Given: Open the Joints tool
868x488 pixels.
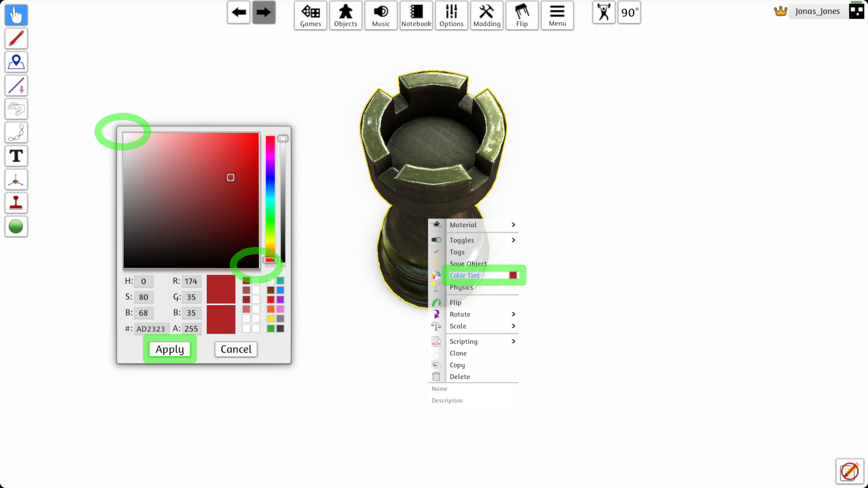Looking at the screenshot, I should (x=16, y=132).
